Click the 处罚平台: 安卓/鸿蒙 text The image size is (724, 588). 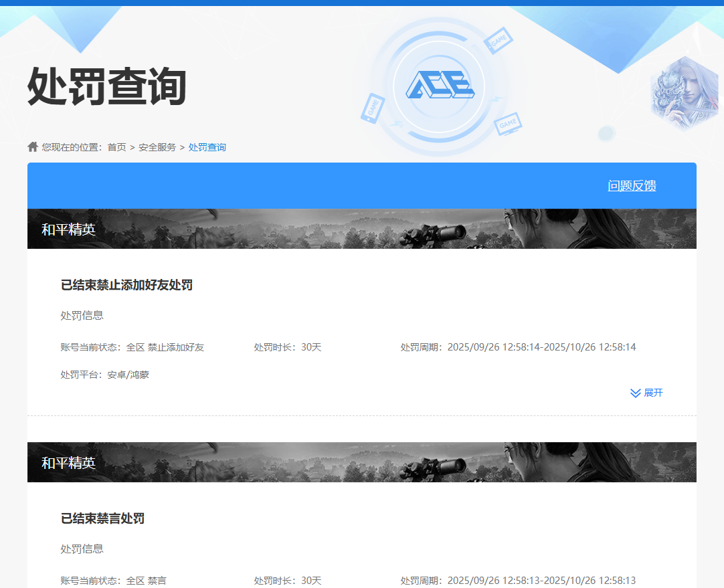tap(104, 375)
